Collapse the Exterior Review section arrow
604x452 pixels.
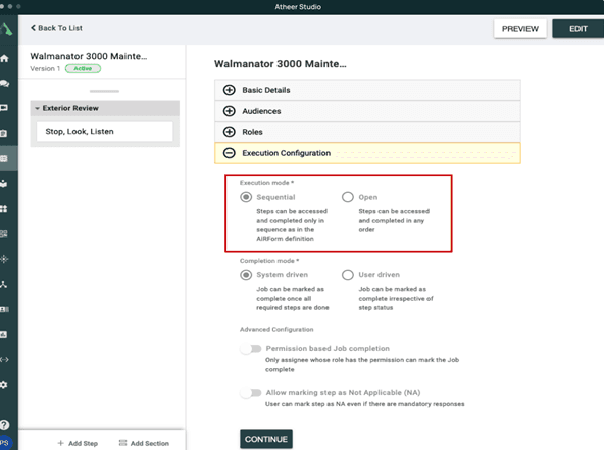(x=37, y=108)
